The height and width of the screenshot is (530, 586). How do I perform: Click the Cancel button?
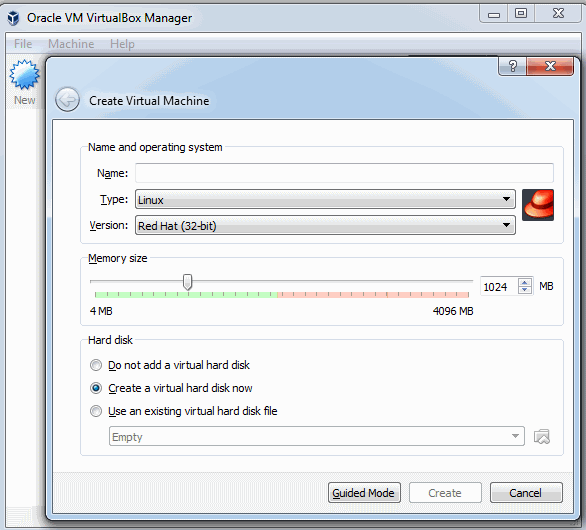point(526,493)
